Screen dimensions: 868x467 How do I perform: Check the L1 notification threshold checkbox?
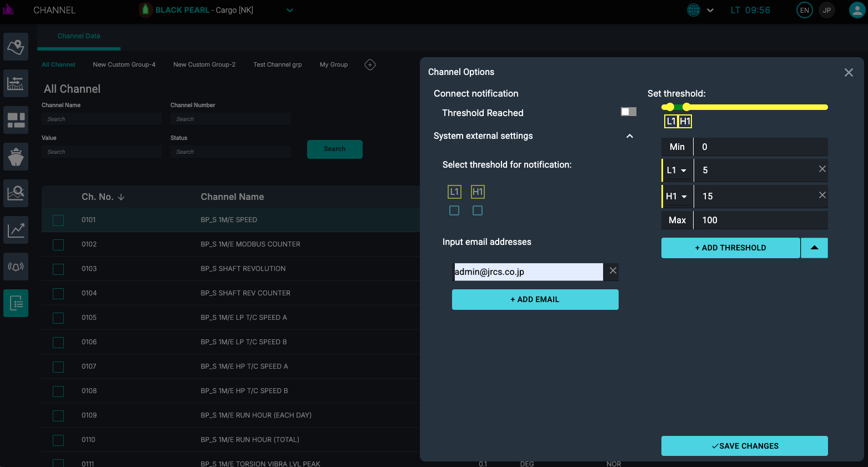[454, 210]
